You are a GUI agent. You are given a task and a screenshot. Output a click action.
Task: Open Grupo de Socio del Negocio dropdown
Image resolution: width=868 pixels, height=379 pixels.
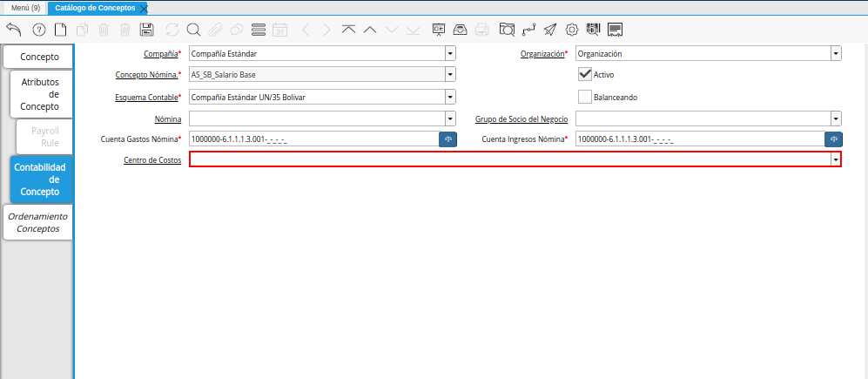point(836,118)
